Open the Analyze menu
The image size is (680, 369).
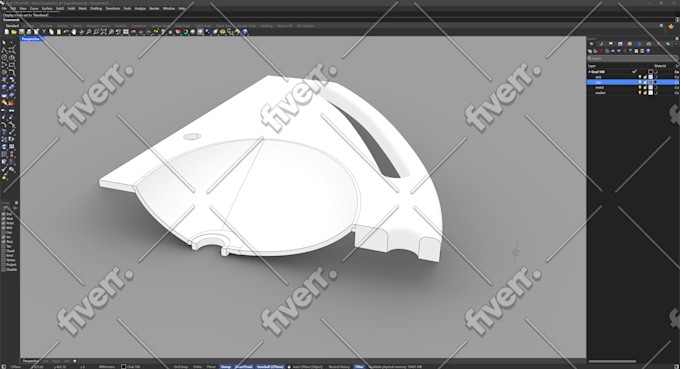140,8
